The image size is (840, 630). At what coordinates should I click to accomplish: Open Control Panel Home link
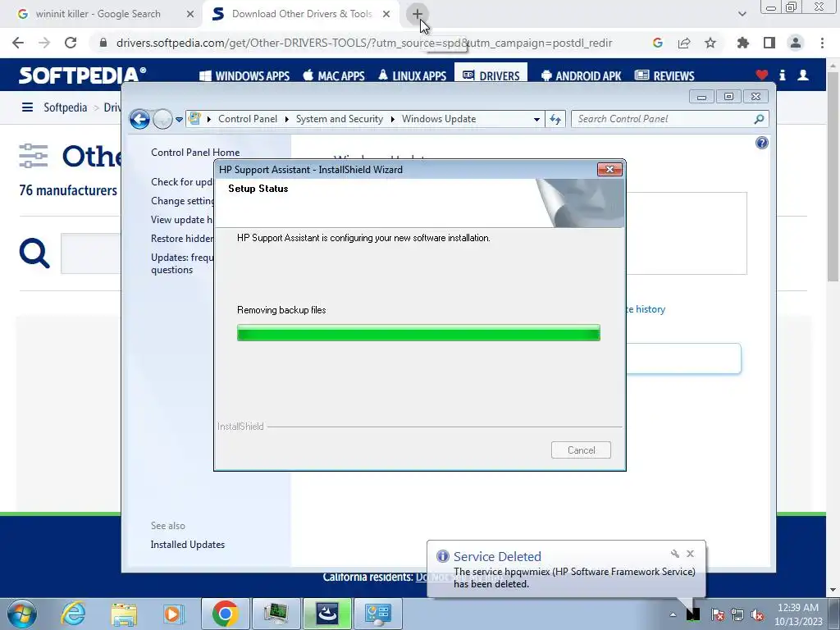[x=195, y=152]
